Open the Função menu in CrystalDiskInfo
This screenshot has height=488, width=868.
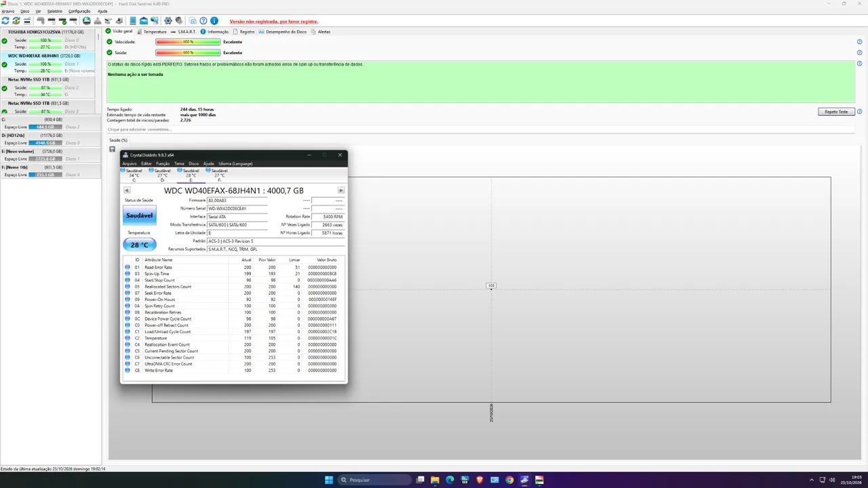coord(163,163)
